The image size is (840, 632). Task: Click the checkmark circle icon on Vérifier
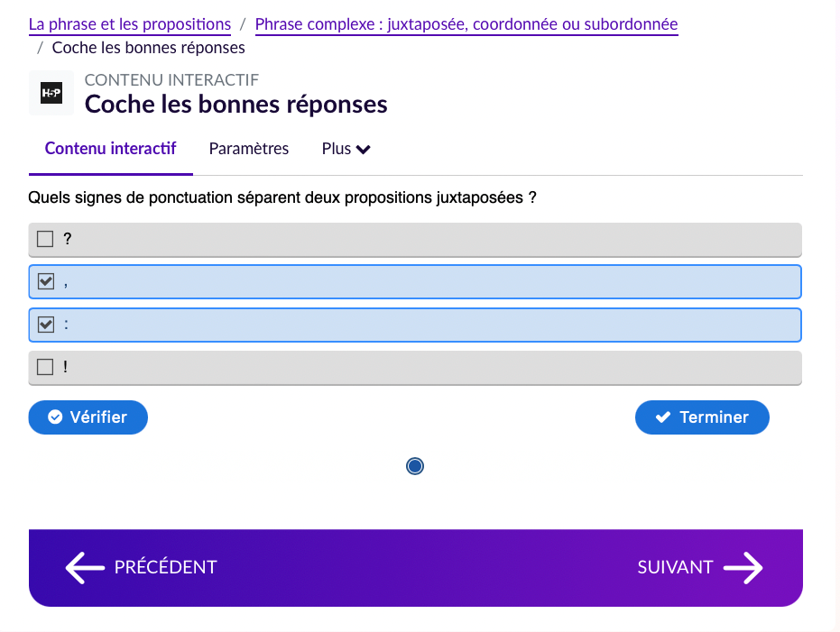pos(55,417)
